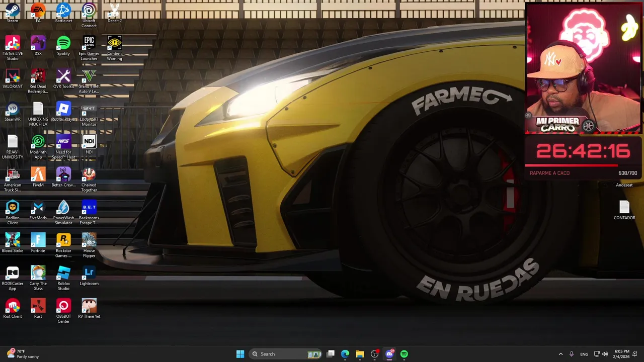Open the clock showing 6:05 PM
This screenshot has width=644, height=362.
tap(622, 354)
